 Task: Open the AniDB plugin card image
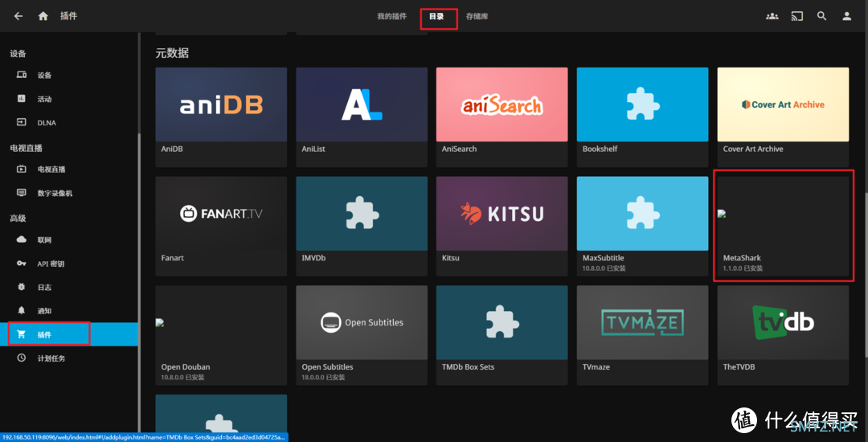[x=221, y=104]
